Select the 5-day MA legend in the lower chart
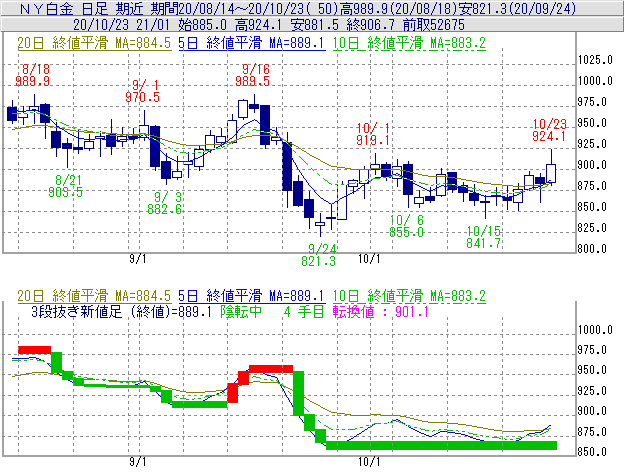The width and height of the screenshot is (624, 473). point(252,296)
